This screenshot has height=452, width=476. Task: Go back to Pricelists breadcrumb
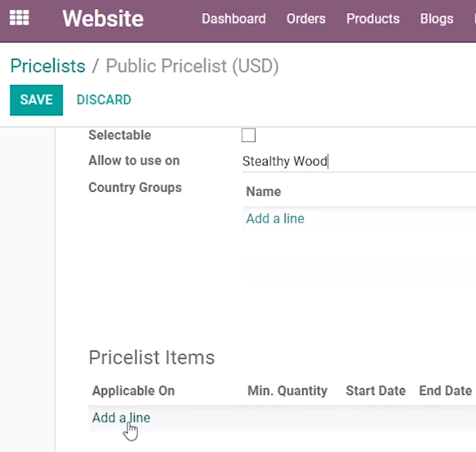tap(48, 65)
